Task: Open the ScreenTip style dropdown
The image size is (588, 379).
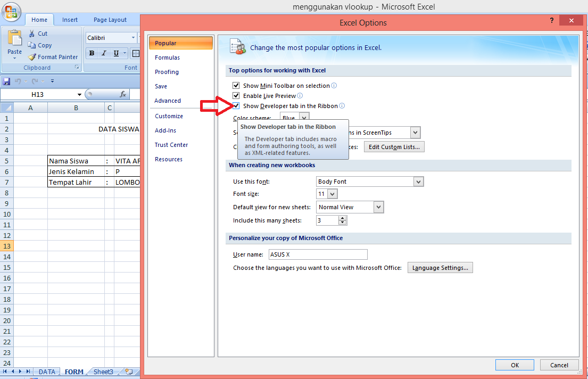Action: coord(415,133)
